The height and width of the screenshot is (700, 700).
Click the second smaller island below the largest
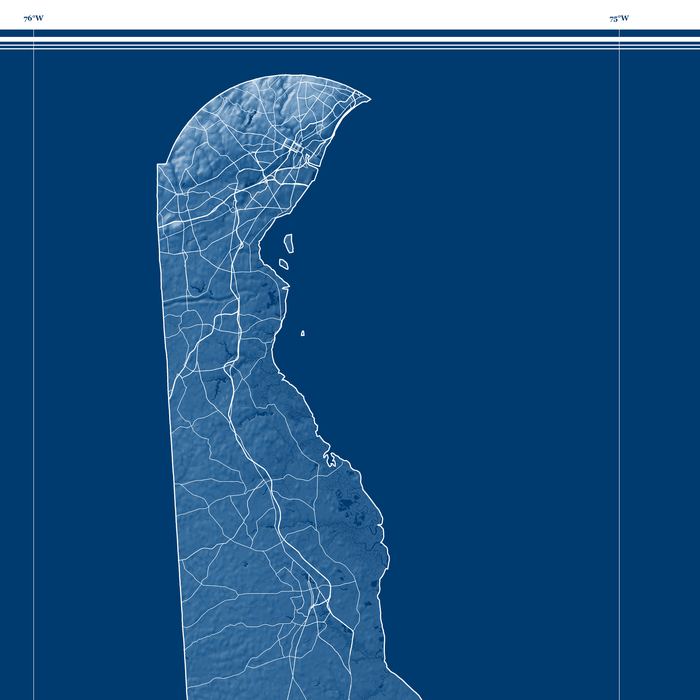[x=283, y=265]
